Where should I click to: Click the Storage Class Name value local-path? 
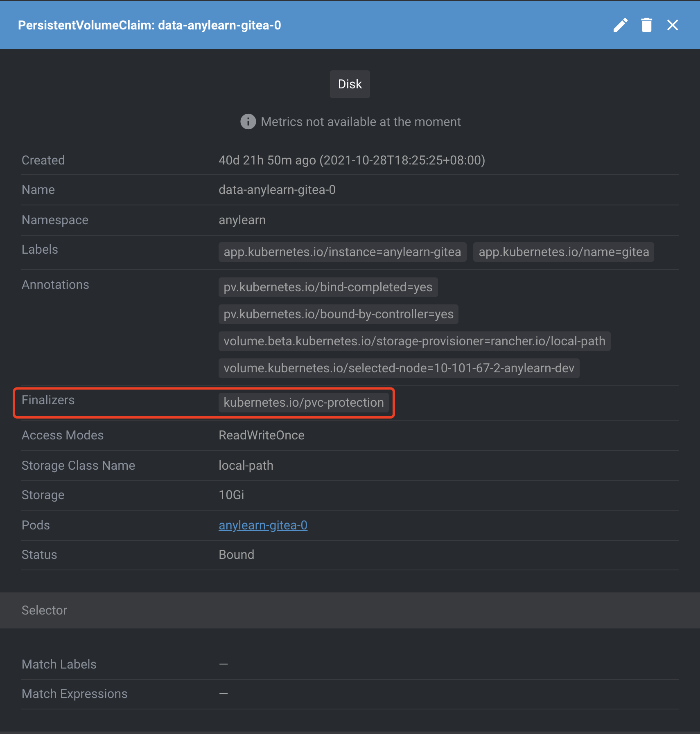[x=246, y=466]
